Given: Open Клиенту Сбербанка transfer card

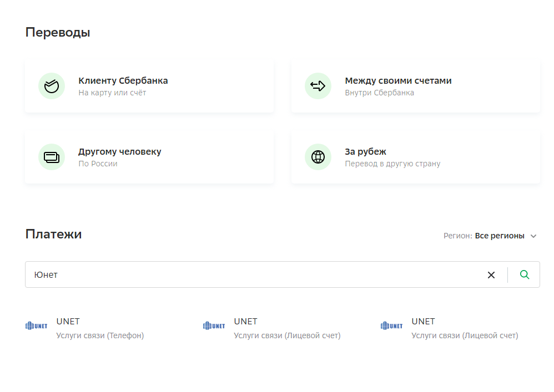Looking at the screenshot, I should [x=149, y=86].
